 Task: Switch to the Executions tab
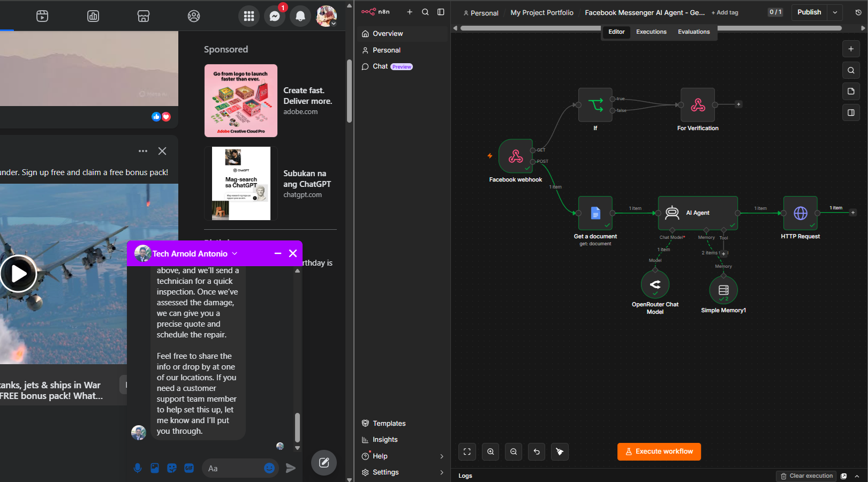651,32
